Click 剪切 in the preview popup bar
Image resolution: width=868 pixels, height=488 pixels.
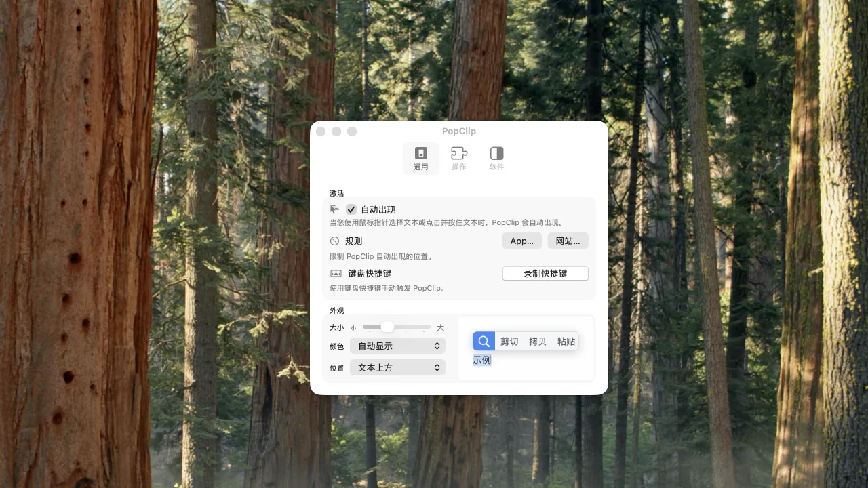509,341
